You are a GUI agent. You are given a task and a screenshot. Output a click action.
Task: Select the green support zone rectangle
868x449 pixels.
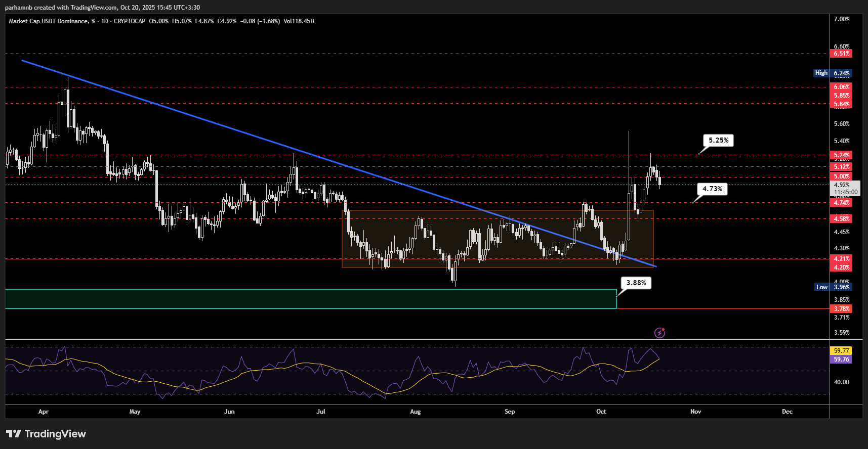304,299
